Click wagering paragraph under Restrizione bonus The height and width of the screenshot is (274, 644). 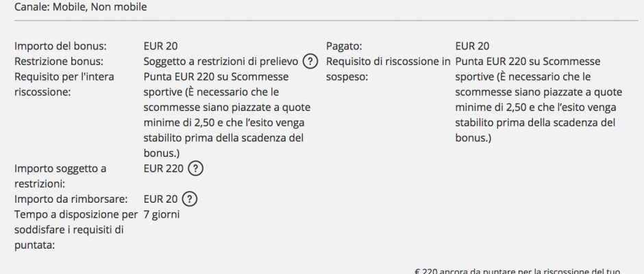coord(227,115)
